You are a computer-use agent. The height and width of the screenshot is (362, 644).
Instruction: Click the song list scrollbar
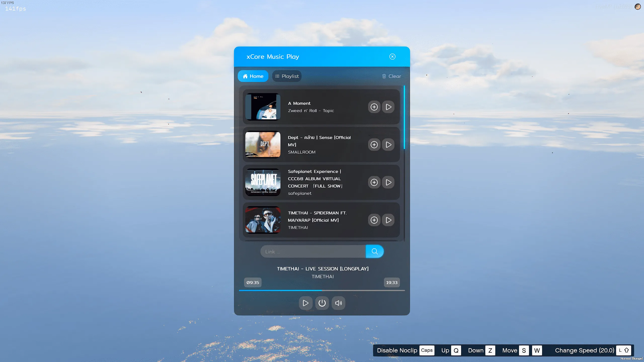click(404, 117)
